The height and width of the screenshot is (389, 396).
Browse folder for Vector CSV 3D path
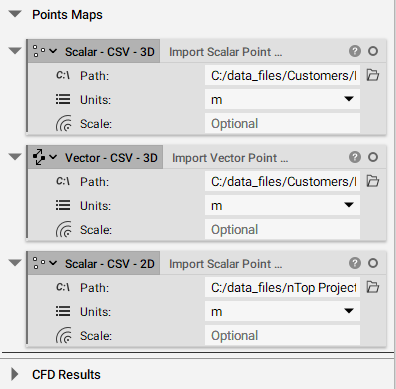click(373, 181)
